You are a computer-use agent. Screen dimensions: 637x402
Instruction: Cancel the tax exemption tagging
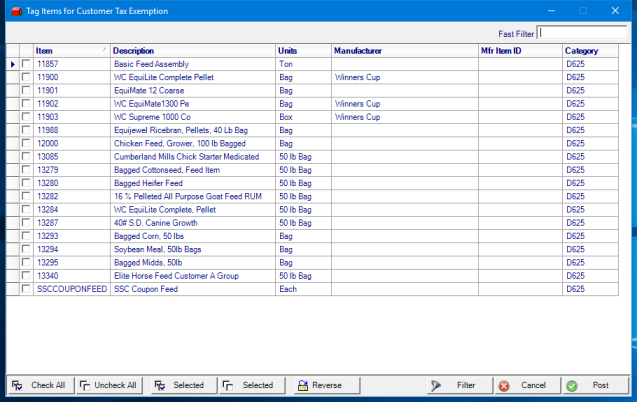click(x=524, y=385)
